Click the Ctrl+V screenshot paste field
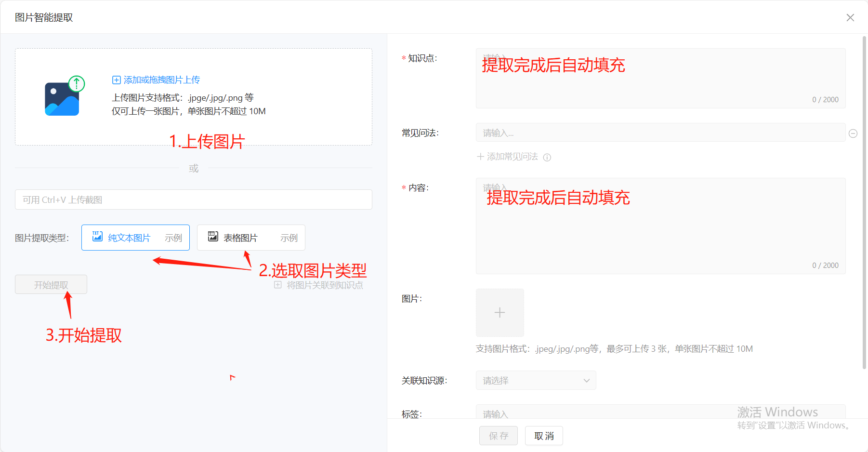The width and height of the screenshot is (868, 452). [193, 199]
